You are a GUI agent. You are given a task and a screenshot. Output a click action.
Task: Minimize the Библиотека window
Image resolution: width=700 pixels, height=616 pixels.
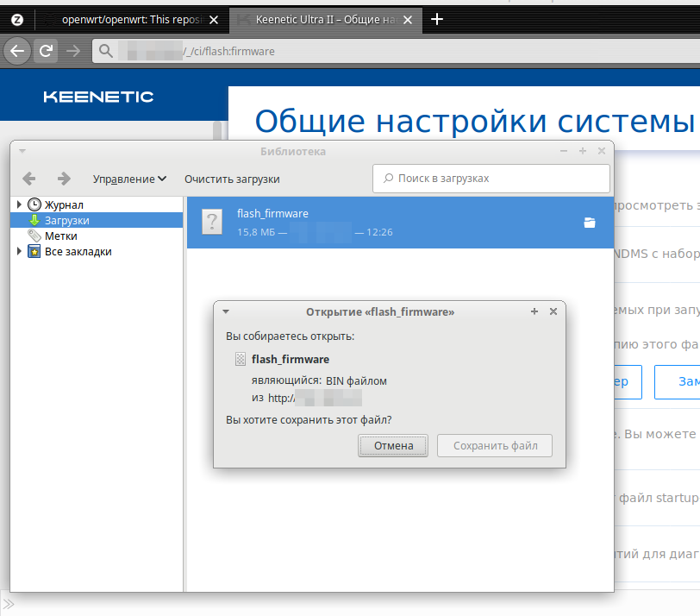[x=564, y=151]
